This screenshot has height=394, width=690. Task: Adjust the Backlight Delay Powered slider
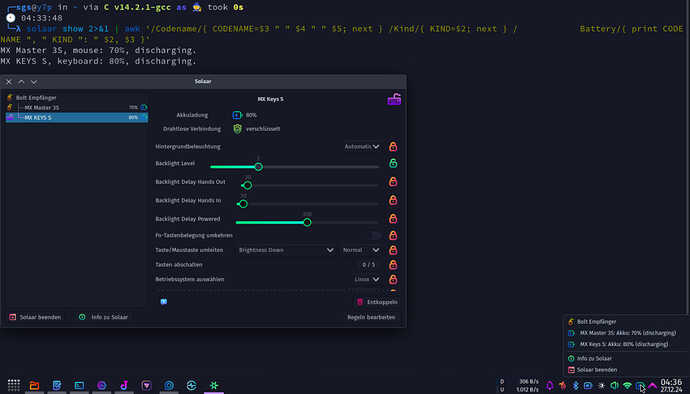[307, 222]
